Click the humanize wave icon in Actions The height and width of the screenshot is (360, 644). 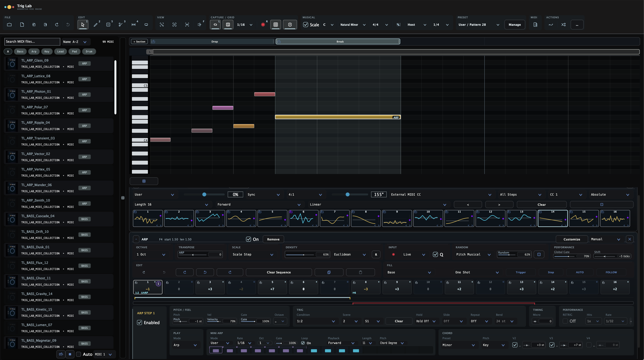click(x=551, y=24)
